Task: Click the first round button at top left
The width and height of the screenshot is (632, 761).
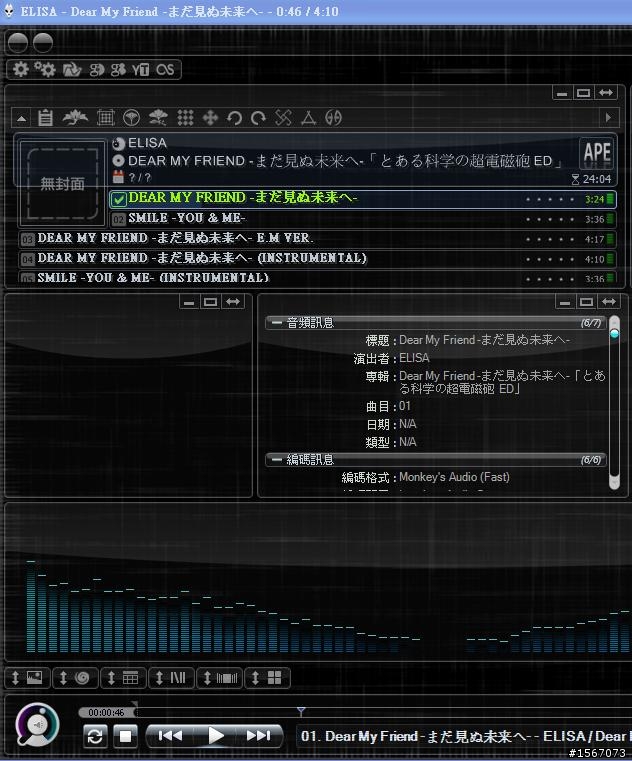Action: point(18,42)
